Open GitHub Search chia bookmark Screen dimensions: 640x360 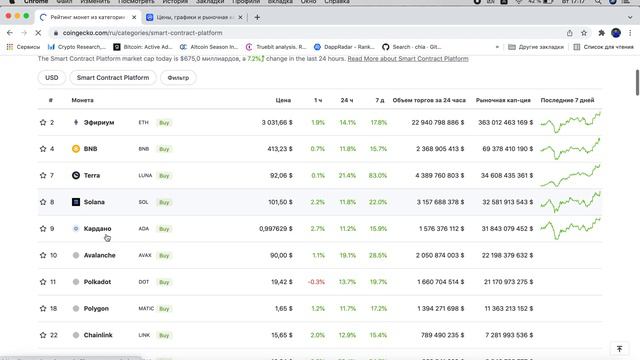pos(411,47)
